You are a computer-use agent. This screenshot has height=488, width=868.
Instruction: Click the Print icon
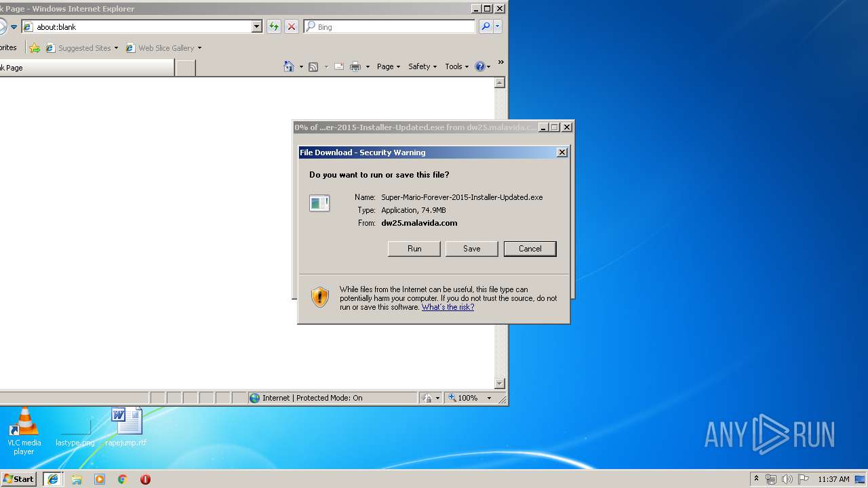pos(355,66)
